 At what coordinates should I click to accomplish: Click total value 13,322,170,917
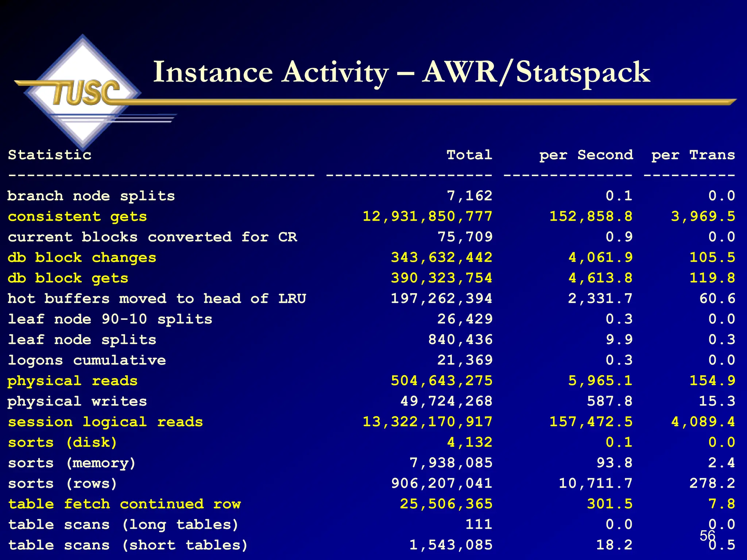tap(427, 422)
